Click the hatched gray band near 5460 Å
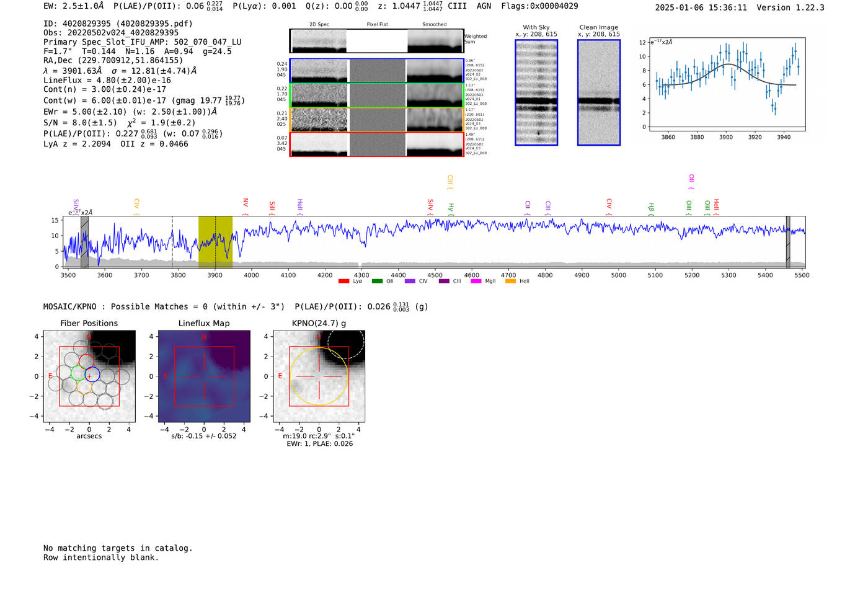Viewport: 868px width, 591px height. coord(788,242)
